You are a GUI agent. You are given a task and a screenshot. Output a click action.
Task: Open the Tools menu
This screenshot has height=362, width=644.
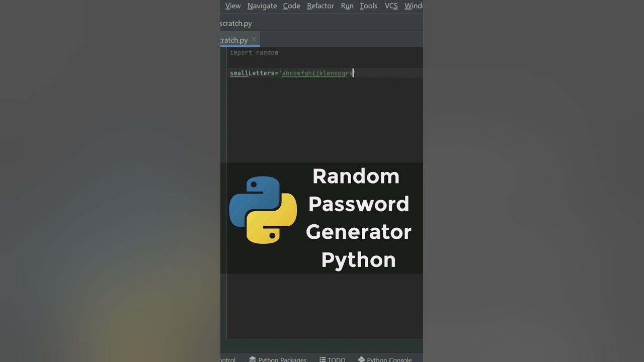(x=368, y=6)
